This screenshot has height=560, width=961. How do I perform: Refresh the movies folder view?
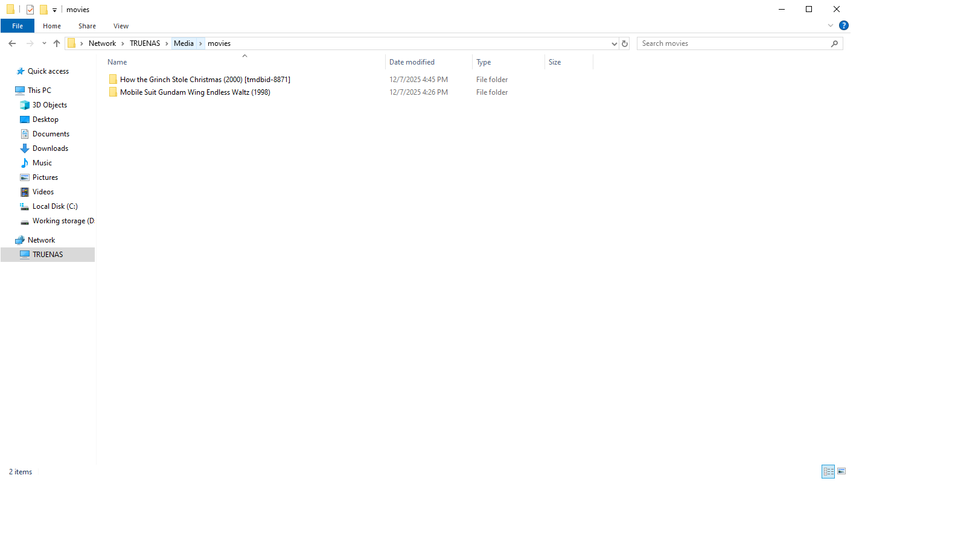(x=625, y=43)
